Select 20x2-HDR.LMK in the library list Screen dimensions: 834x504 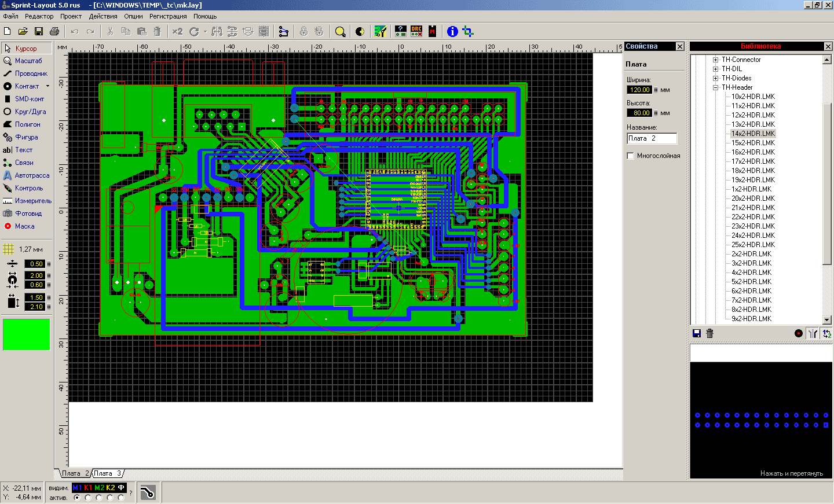tap(753, 198)
